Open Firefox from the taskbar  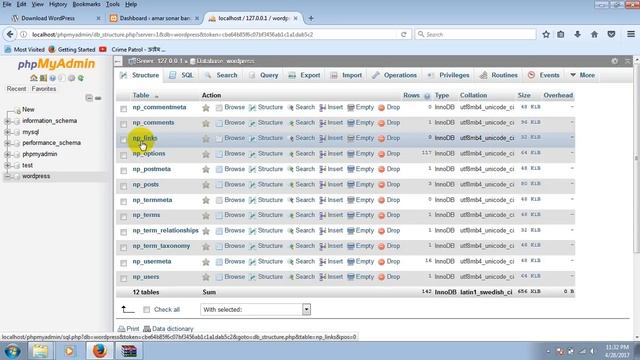tap(99, 351)
